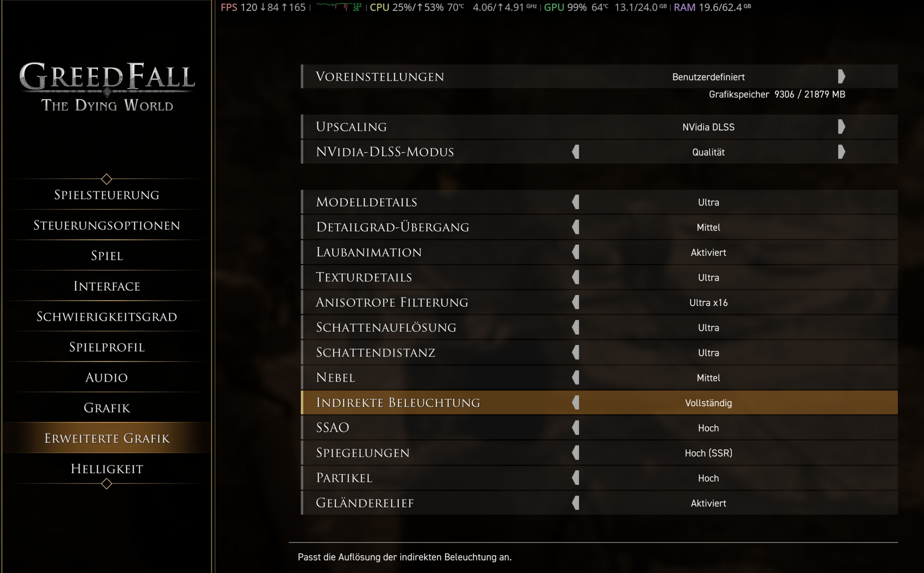This screenshot has height=573, width=924.
Task: Increase NVidia-DLSS-Modus with right arrow
Action: pos(841,152)
